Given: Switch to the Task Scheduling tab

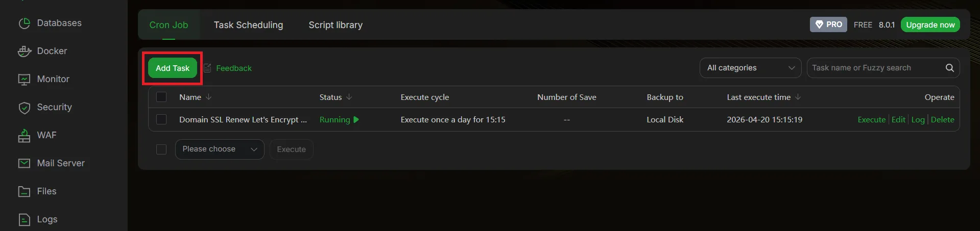Looking at the screenshot, I should tap(248, 25).
